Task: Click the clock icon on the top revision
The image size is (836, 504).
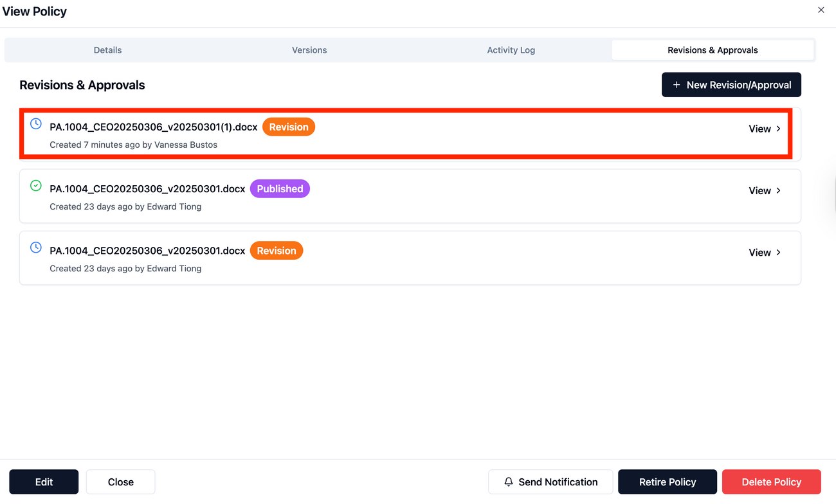Action: pyautogui.click(x=36, y=123)
